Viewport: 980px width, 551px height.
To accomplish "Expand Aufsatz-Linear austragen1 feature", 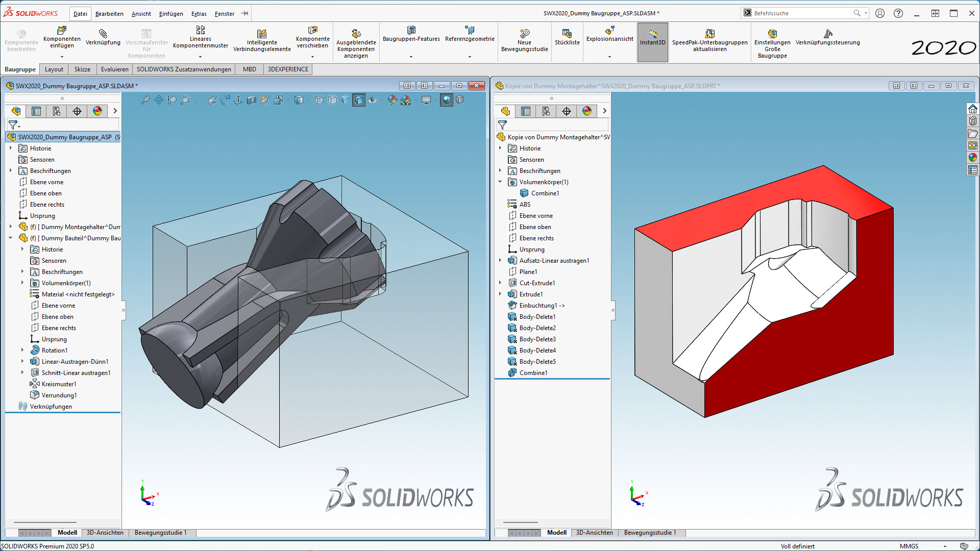I will pyautogui.click(x=500, y=261).
